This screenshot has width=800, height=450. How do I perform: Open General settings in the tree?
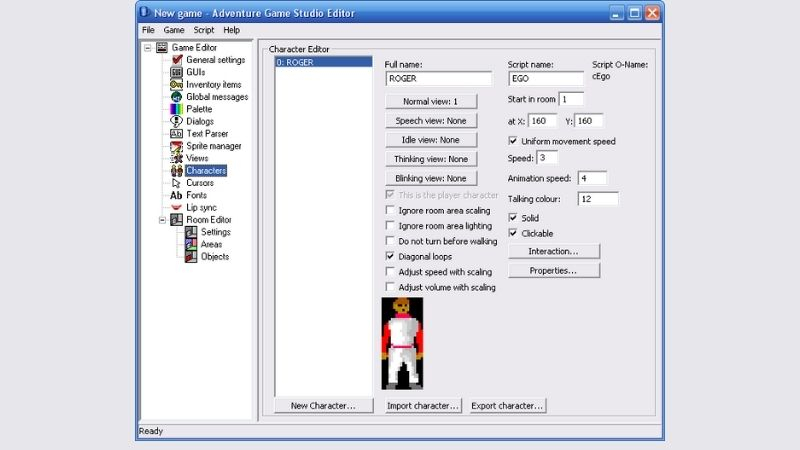215,60
